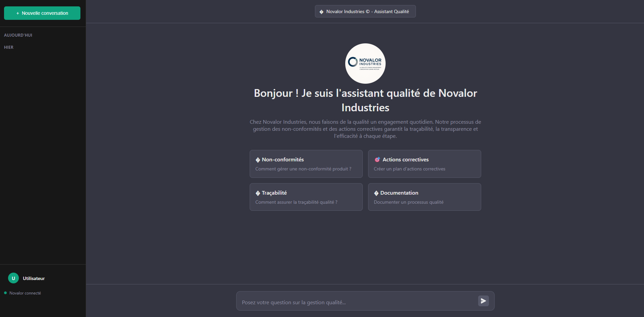Select the "Documenter un processus qualité" prompt
The height and width of the screenshot is (317, 644).
(408, 202)
